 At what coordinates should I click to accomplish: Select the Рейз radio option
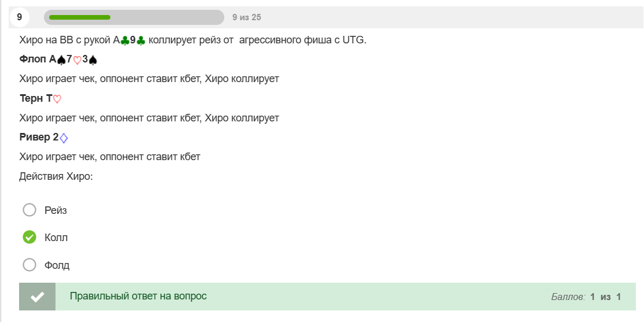[29, 210]
